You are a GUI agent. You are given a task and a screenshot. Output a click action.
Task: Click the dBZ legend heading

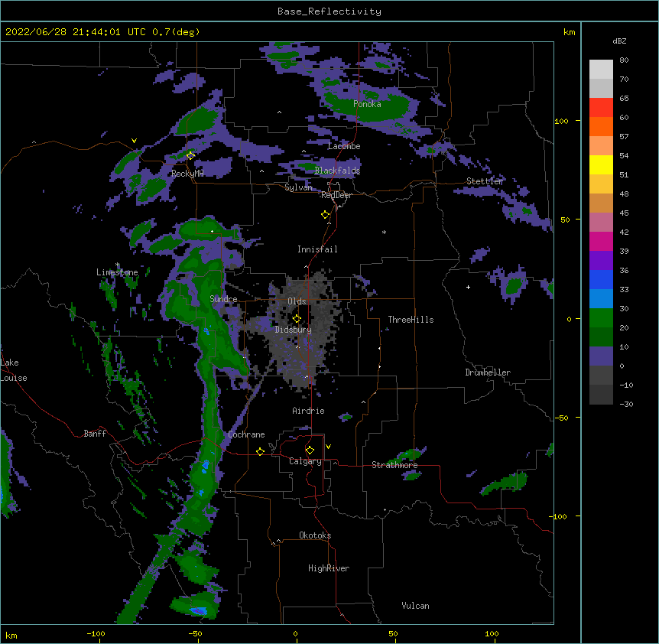[619, 41]
